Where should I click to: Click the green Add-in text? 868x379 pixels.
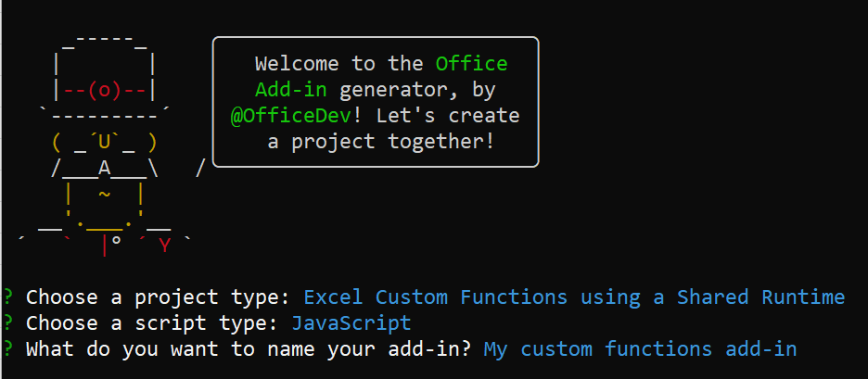[x=290, y=90]
